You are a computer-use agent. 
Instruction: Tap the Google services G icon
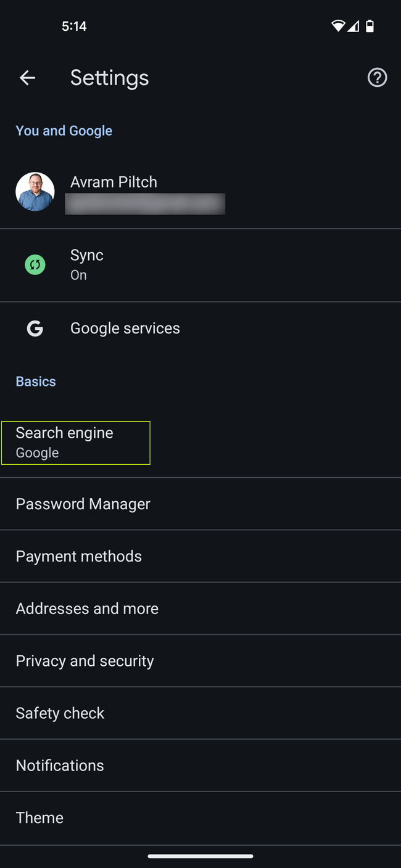click(35, 328)
